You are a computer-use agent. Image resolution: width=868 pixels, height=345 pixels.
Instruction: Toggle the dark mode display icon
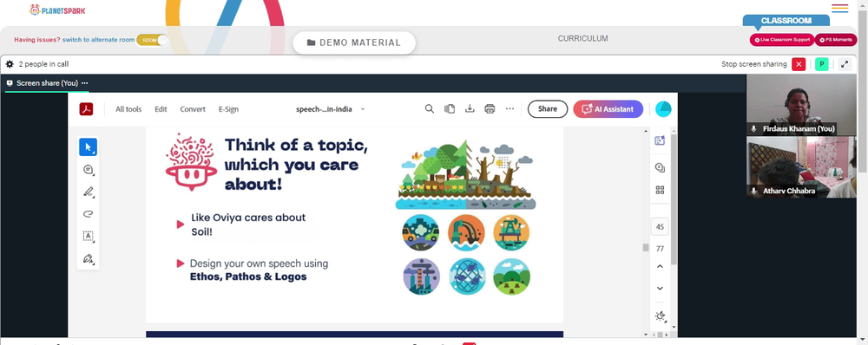(x=660, y=316)
